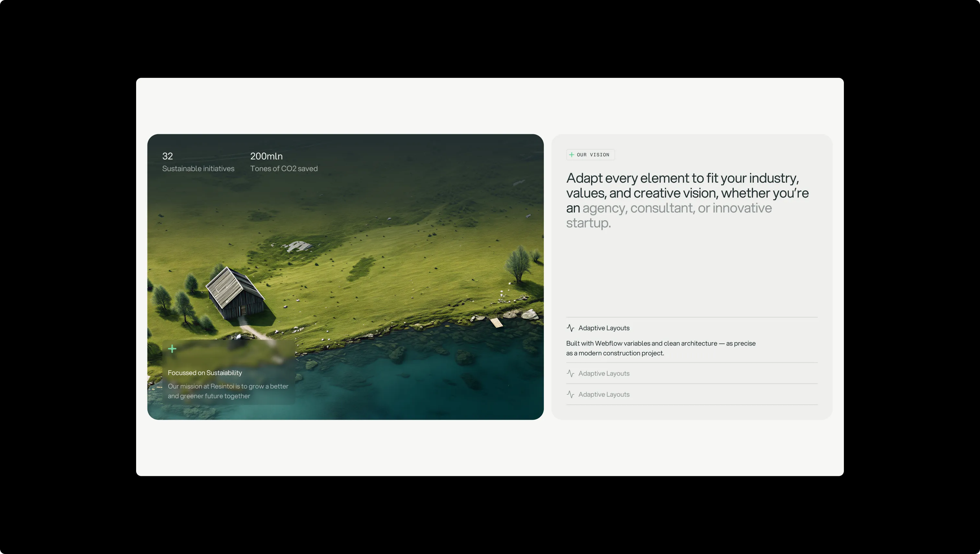Click 'Our mission at Resintoi' description text
The height and width of the screenshot is (554, 980).
click(228, 391)
